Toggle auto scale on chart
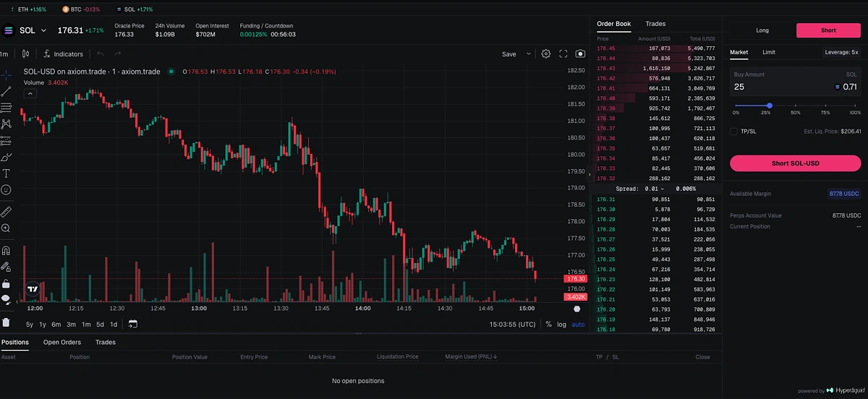The width and height of the screenshot is (868, 399). 578,325
